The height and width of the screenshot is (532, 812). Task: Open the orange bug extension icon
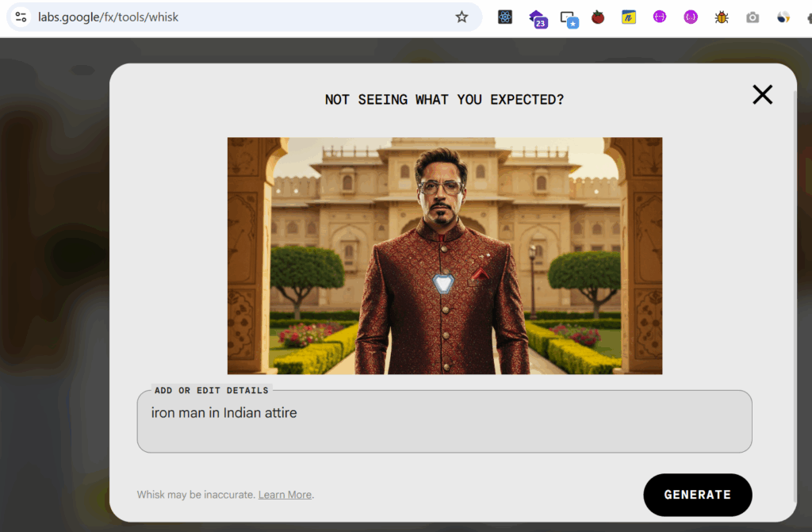[x=722, y=17]
